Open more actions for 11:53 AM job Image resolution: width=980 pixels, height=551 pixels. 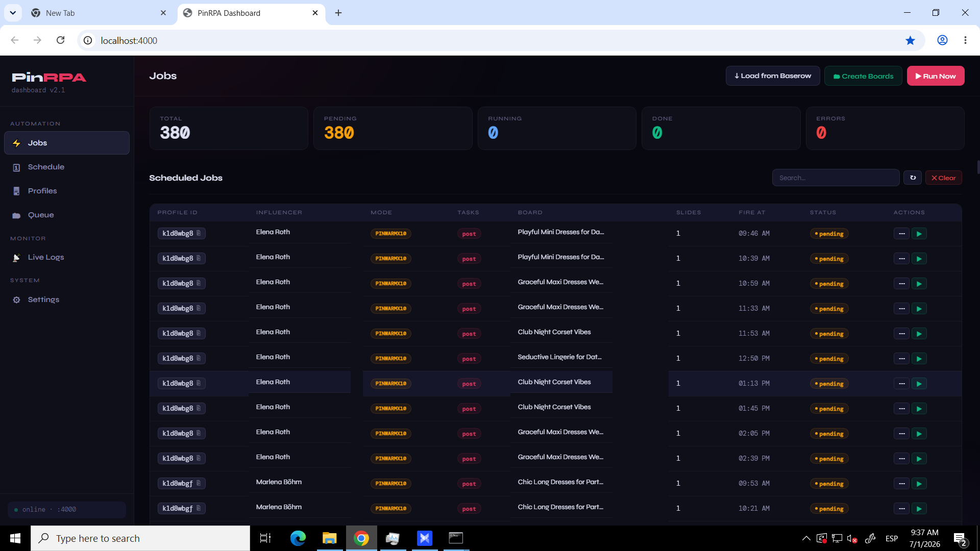click(x=901, y=334)
